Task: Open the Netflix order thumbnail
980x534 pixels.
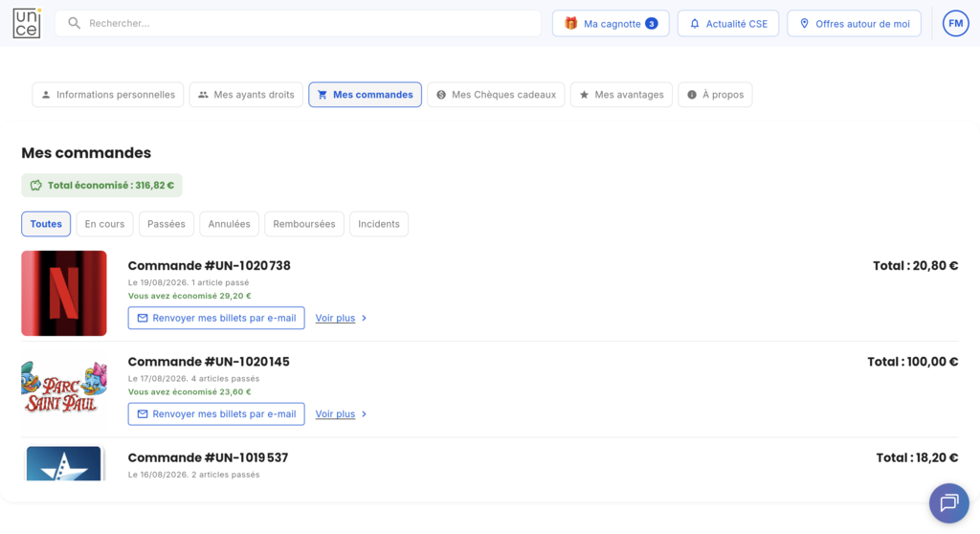Action: pyautogui.click(x=64, y=293)
